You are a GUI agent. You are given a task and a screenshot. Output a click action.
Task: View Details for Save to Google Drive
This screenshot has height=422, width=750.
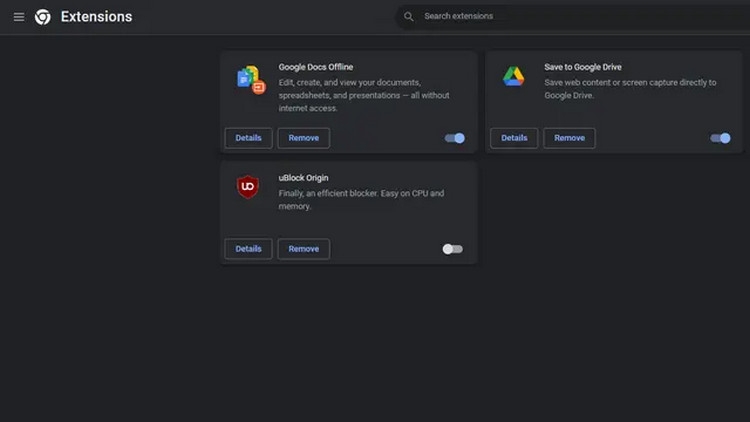click(x=514, y=138)
